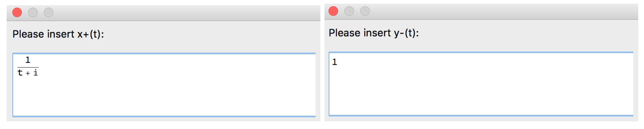Place cursor at the 1 in y-(t) field
644x129 pixels.
334,62
